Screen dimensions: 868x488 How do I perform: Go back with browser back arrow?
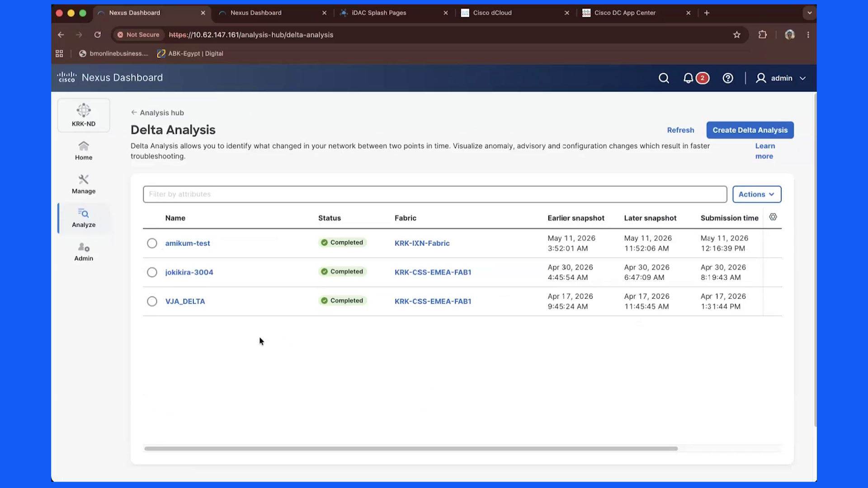(x=61, y=35)
